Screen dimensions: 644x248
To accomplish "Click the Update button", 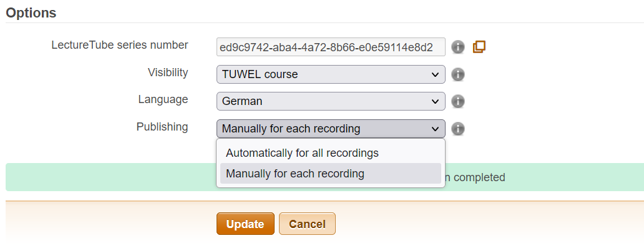I will point(245,224).
